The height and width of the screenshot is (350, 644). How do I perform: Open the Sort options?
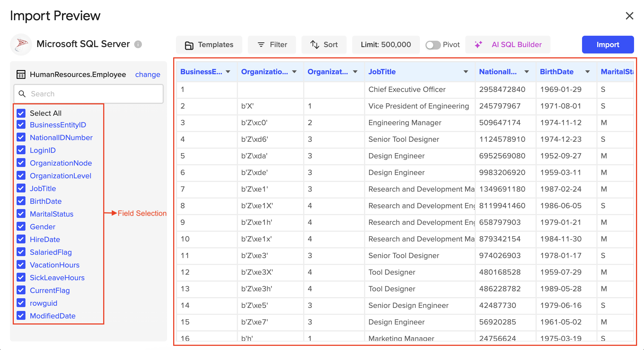point(324,45)
